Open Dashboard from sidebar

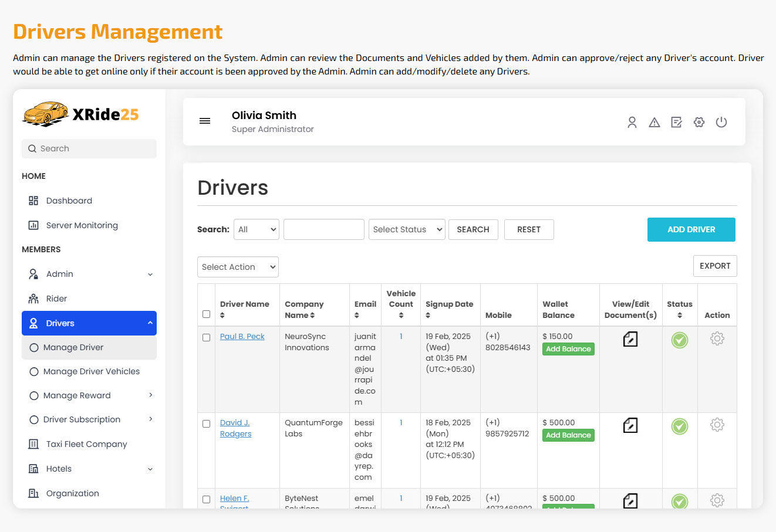click(69, 201)
